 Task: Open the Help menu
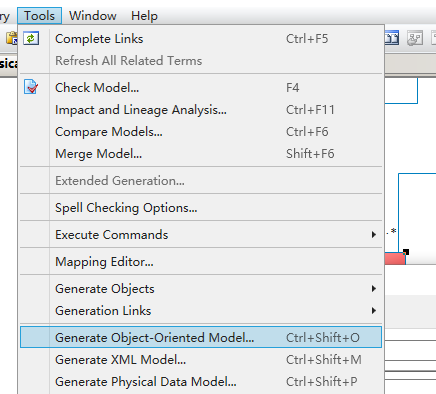144,16
